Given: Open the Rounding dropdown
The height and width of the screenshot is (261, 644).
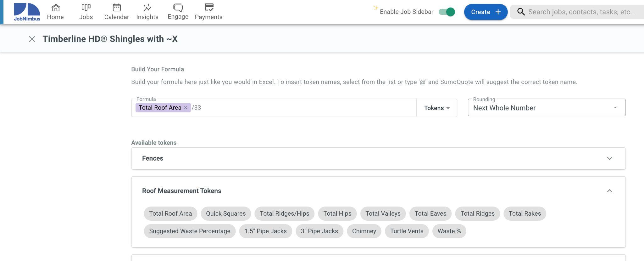Looking at the screenshot, I should 547,108.
